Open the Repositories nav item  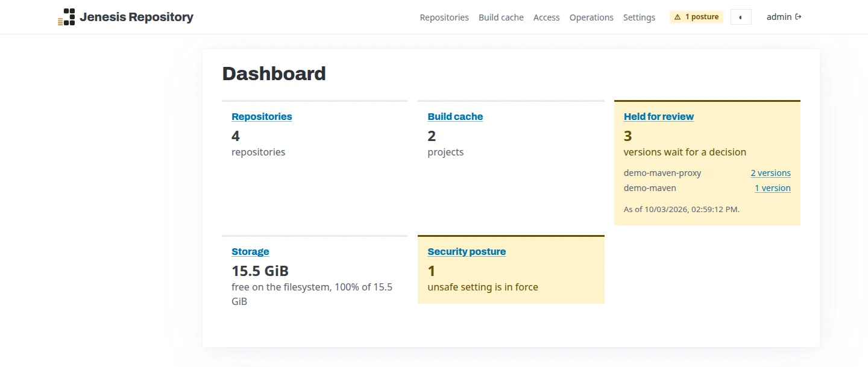444,17
